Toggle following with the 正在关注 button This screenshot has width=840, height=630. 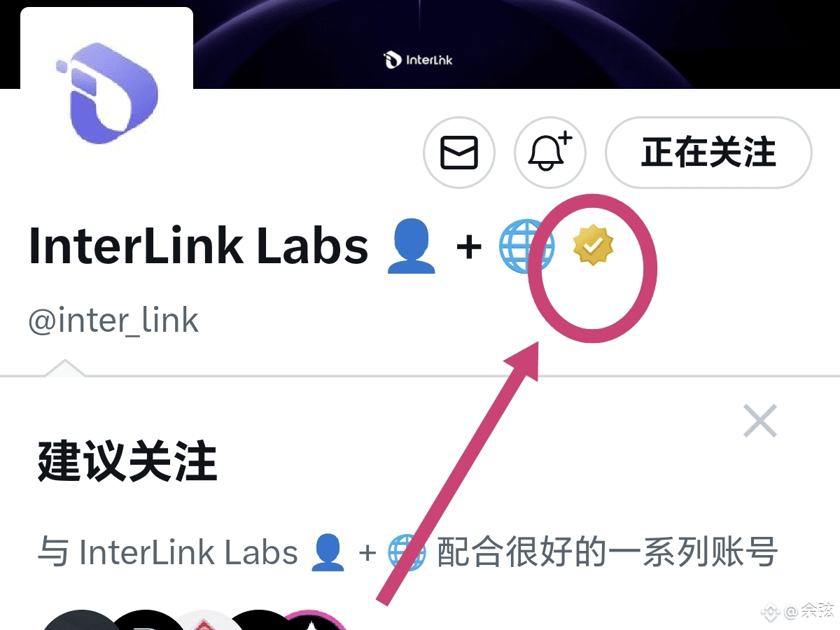[x=708, y=153]
